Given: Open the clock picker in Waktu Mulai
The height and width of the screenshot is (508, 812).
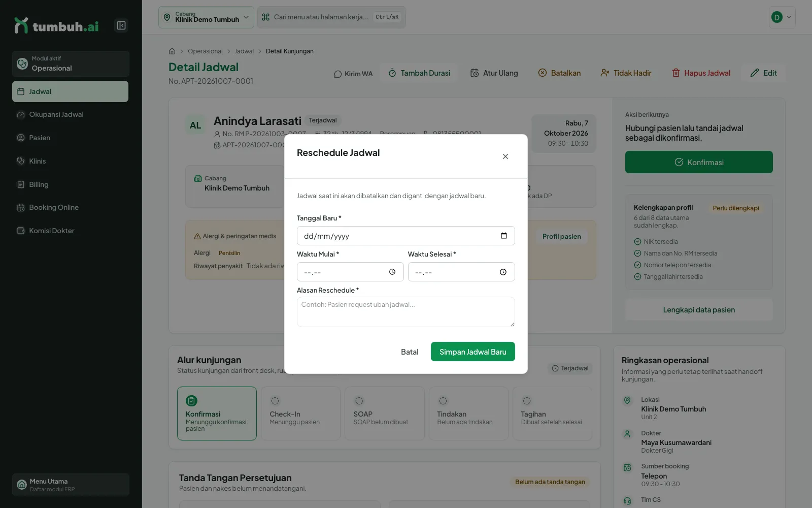Looking at the screenshot, I should coord(392,272).
